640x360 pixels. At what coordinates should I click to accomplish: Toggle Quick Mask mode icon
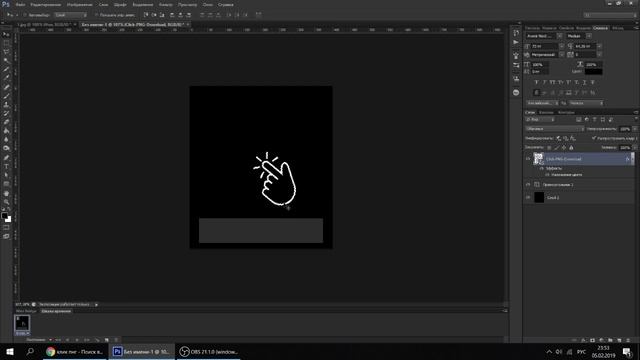(6, 228)
